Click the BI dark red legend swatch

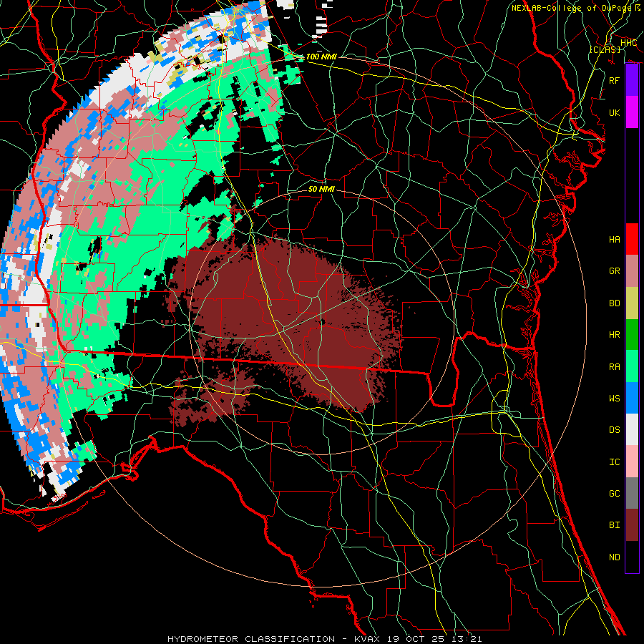click(632, 525)
